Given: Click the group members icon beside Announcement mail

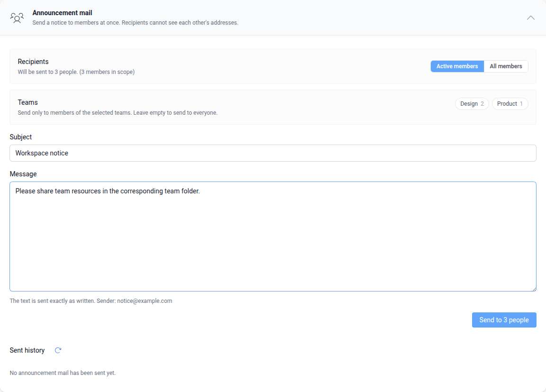Looking at the screenshot, I should (x=17, y=18).
